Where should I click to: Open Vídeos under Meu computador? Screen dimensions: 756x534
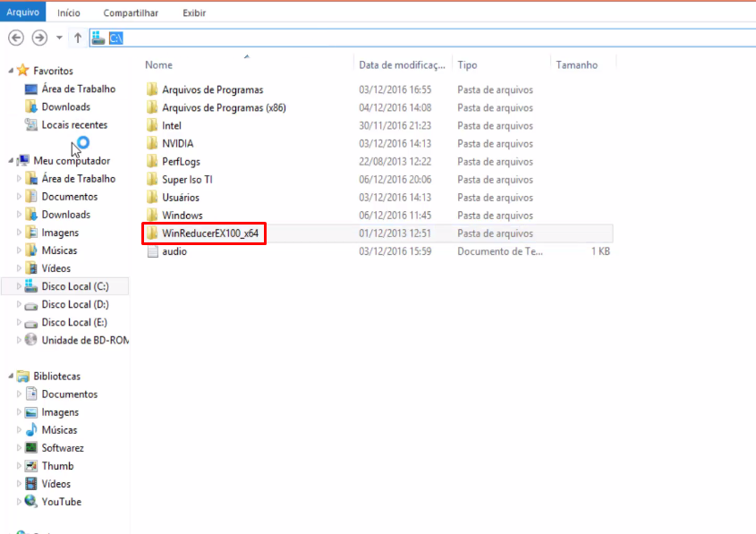(56, 268)
